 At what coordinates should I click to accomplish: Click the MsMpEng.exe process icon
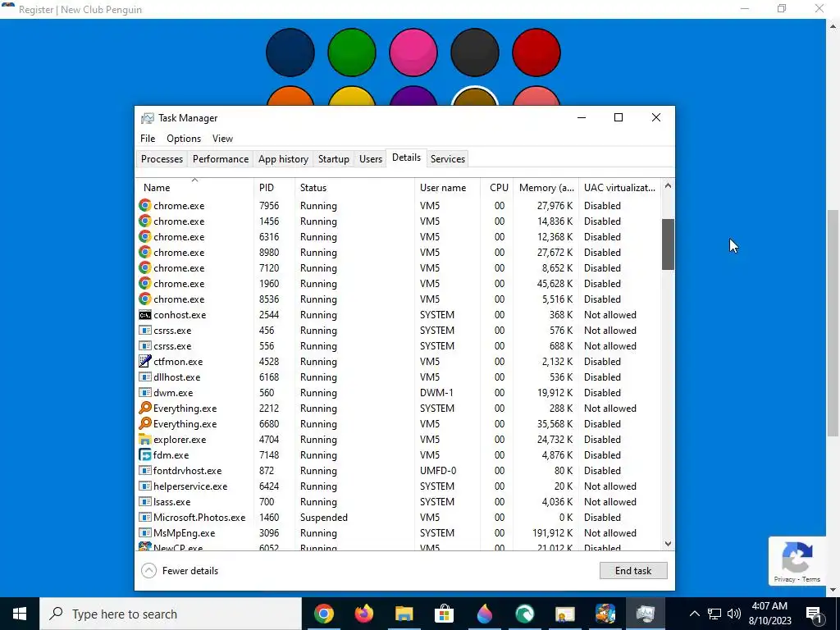pos(144,533)
